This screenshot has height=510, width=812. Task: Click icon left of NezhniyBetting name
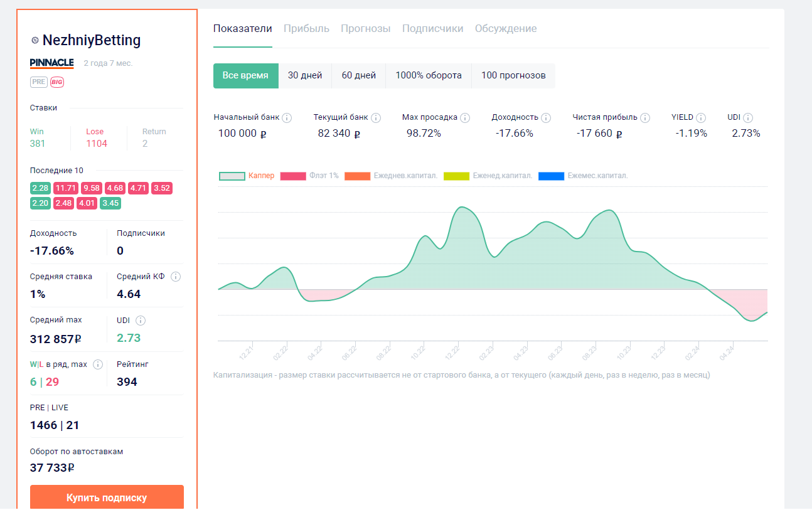35,41
